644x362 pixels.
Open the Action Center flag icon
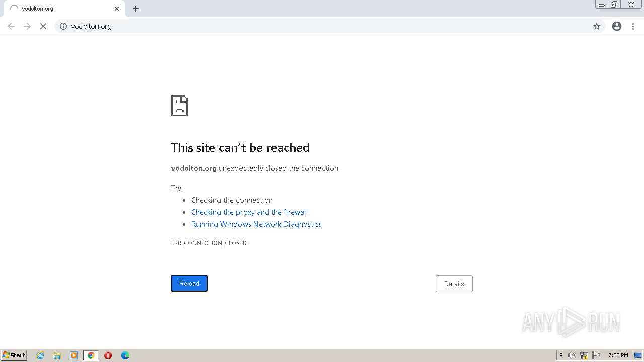[596, 355]
